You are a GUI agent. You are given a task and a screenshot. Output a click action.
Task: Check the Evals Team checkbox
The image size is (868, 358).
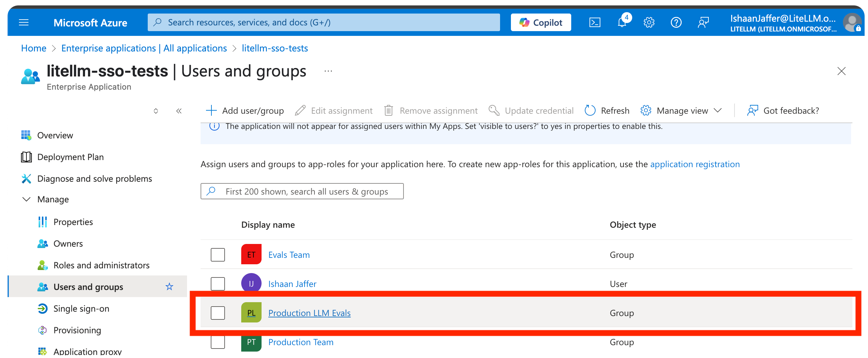[x=218, y=255]
